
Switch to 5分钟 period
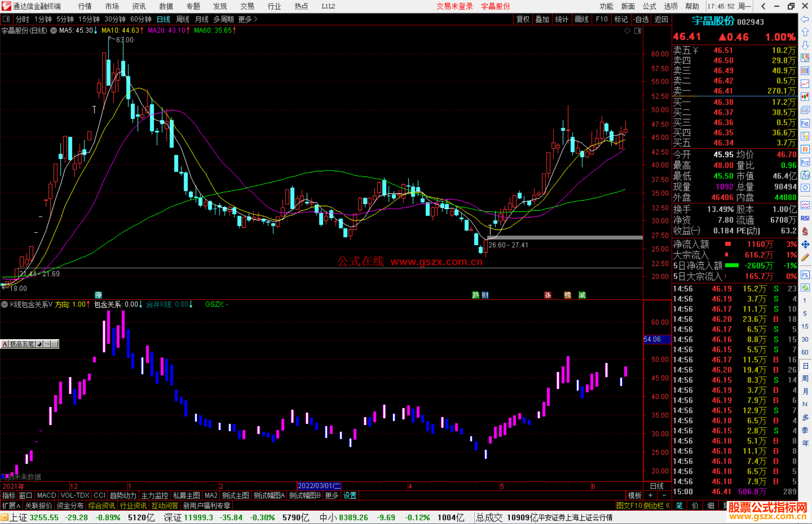65,19
